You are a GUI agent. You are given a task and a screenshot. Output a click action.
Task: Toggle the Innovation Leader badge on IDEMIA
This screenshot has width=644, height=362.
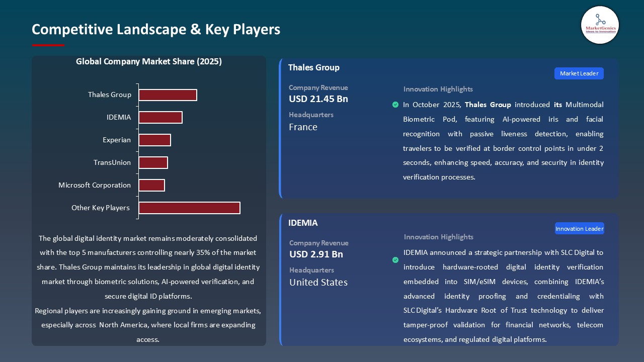(579, 228)
